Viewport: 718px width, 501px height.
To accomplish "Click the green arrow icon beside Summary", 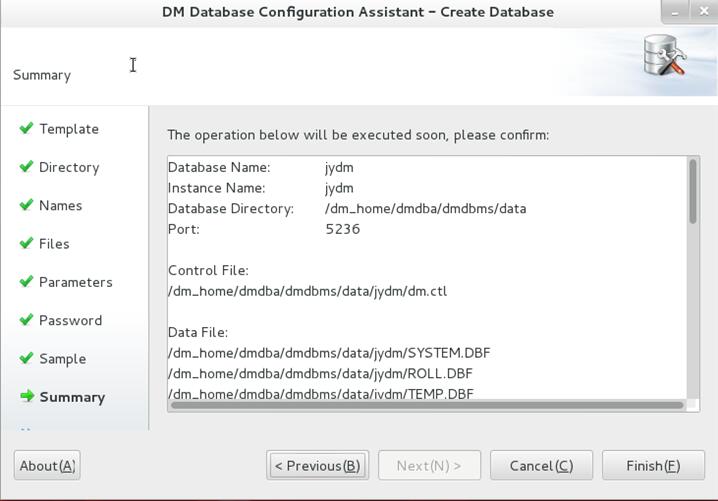I will pyautogui.click(x=27, y=396).
